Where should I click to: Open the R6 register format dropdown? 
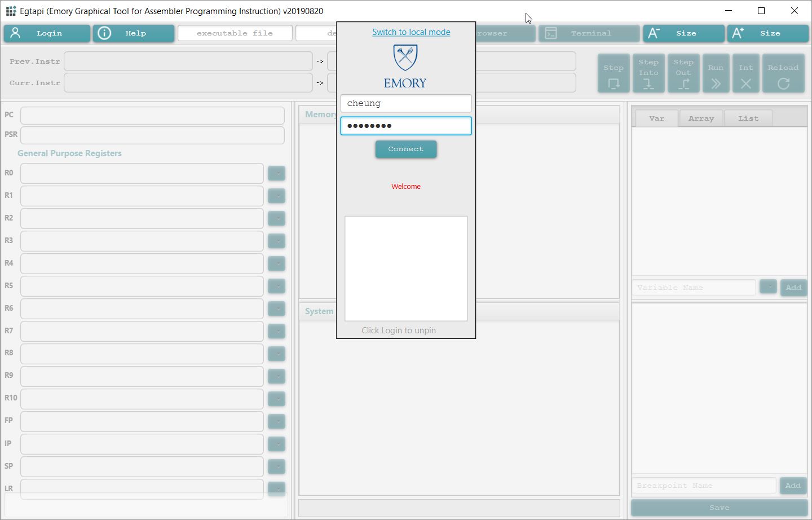pyautogui.click(x=276, y=309)
